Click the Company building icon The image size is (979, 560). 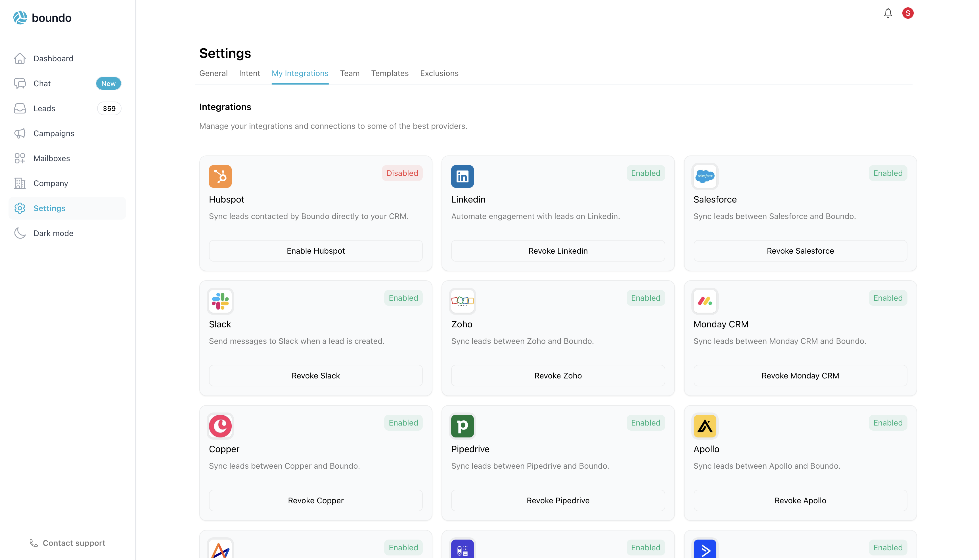(x=20, y=184)
